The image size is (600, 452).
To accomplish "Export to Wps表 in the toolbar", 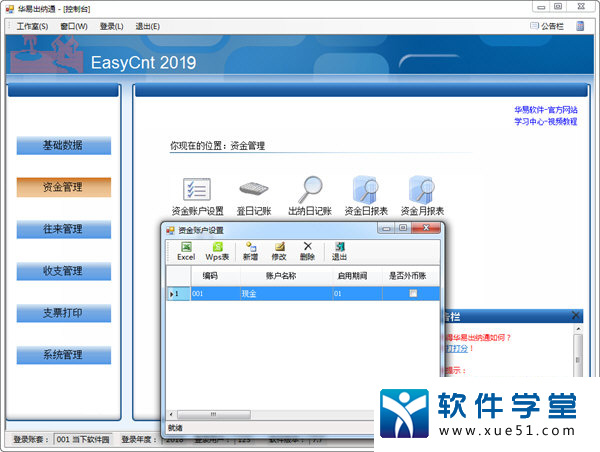I will pyautogui.click(x=217, y=251).
